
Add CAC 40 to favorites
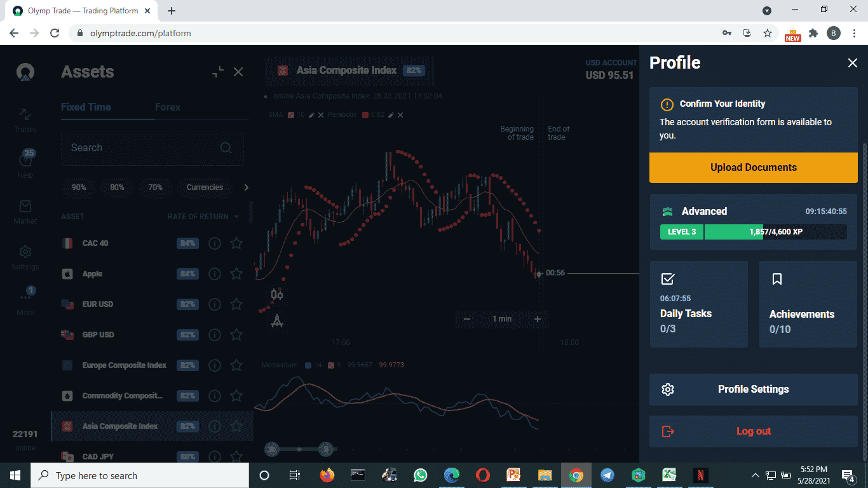point(236,243)
